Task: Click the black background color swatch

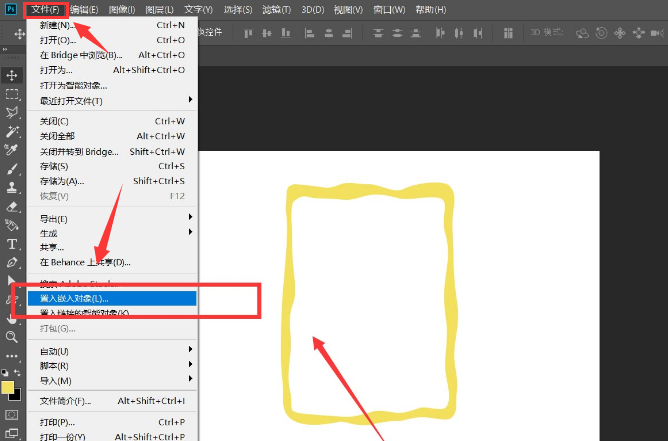Action: (x=16, y=396)
